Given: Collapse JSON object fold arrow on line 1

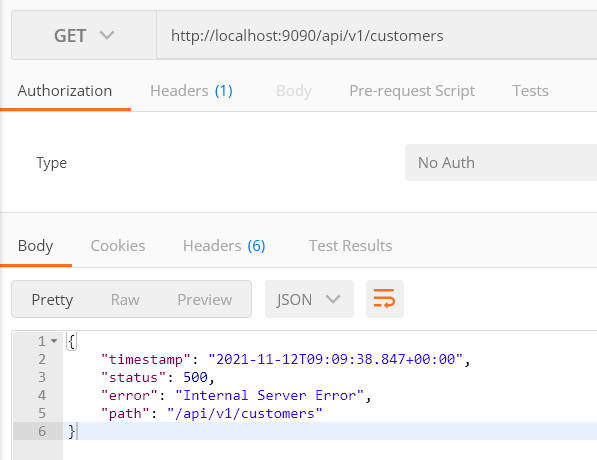Looking at the screenshot, I should pos(54,341).
